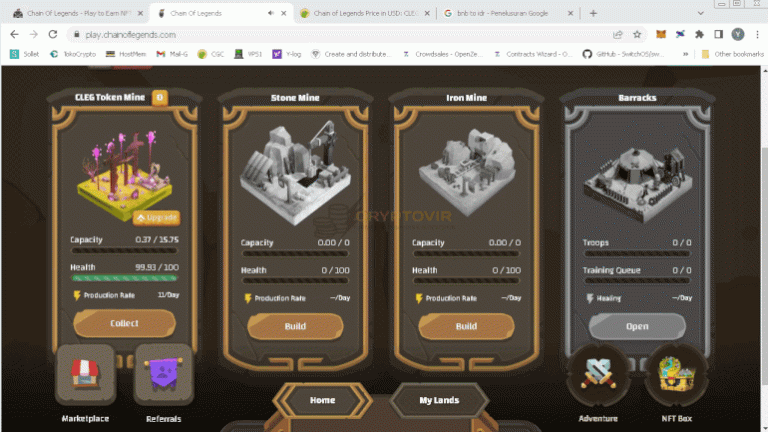Build the Stone Mine
Image resolution: width=768 pixels, height=432 pixels.
295,326
